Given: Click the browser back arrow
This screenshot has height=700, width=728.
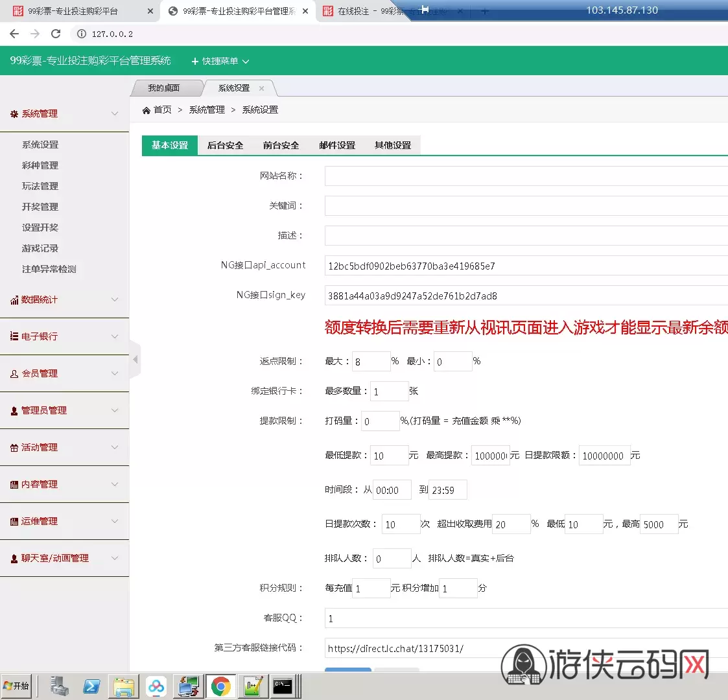Looking at the screenshot, I should pyautogui.click(x=14, y=34).
